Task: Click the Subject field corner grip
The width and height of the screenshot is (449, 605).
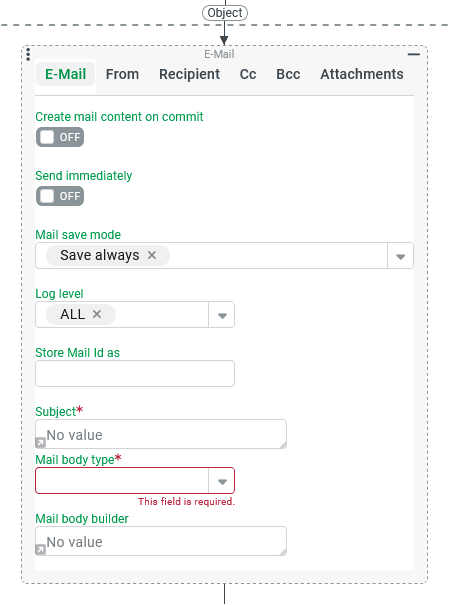Action: click(283, 445)
